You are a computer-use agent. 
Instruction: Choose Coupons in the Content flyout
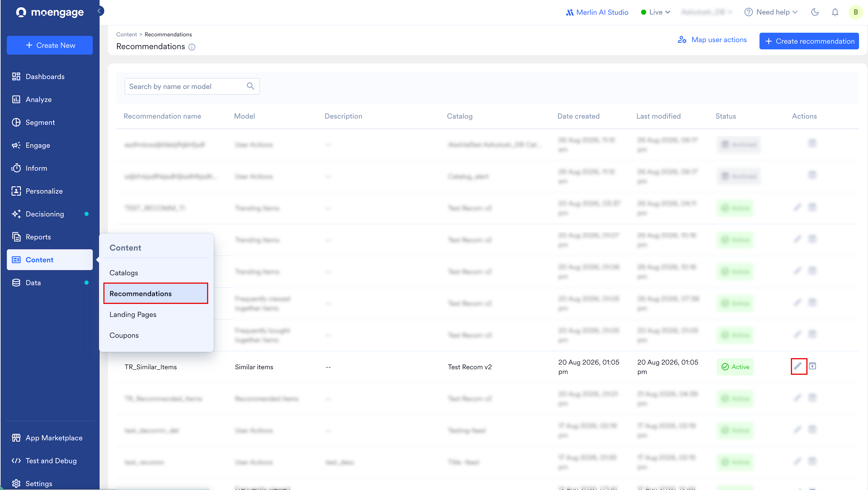pyautogui.click(x=156, y=335)
